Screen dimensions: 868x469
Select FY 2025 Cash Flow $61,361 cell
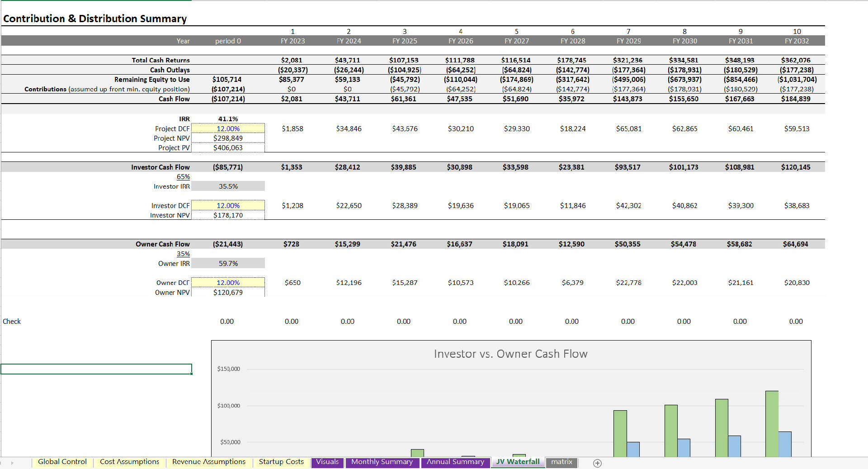point(403,99)
